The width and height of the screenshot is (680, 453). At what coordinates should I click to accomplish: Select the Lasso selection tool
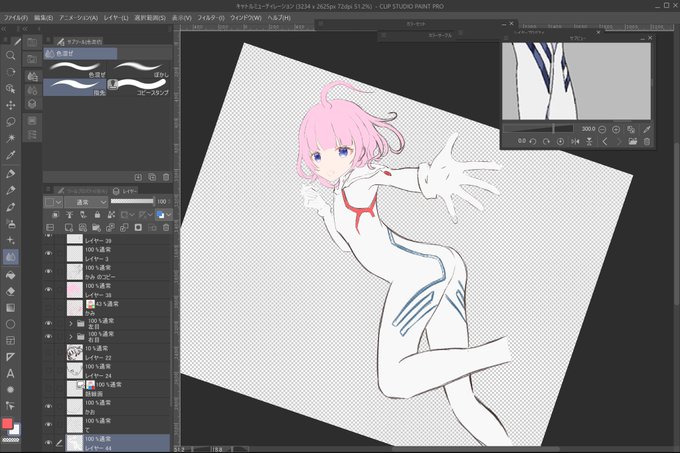(x=10, y=122)
